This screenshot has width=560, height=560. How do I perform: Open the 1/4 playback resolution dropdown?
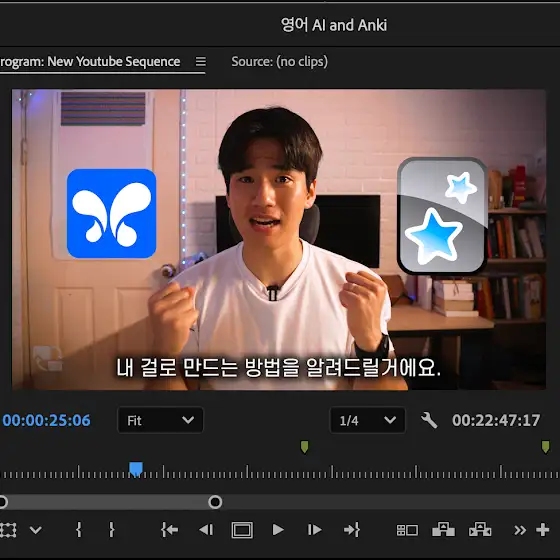point(367,420)
